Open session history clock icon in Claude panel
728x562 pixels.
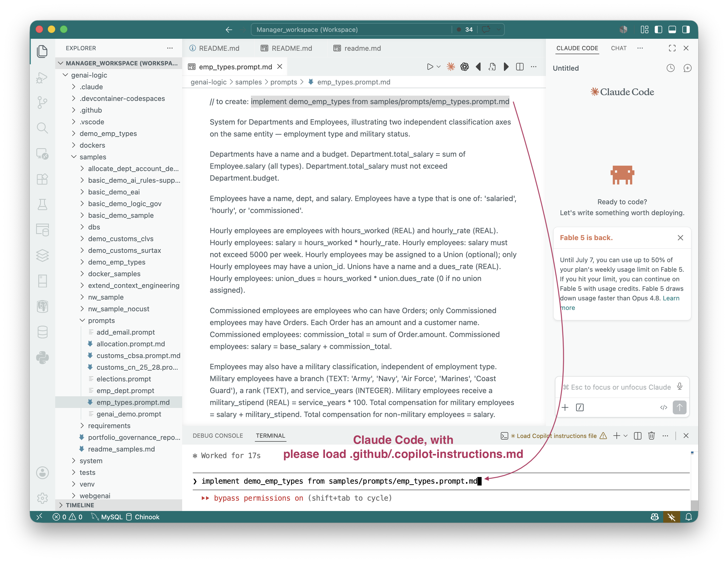[670, 68]
